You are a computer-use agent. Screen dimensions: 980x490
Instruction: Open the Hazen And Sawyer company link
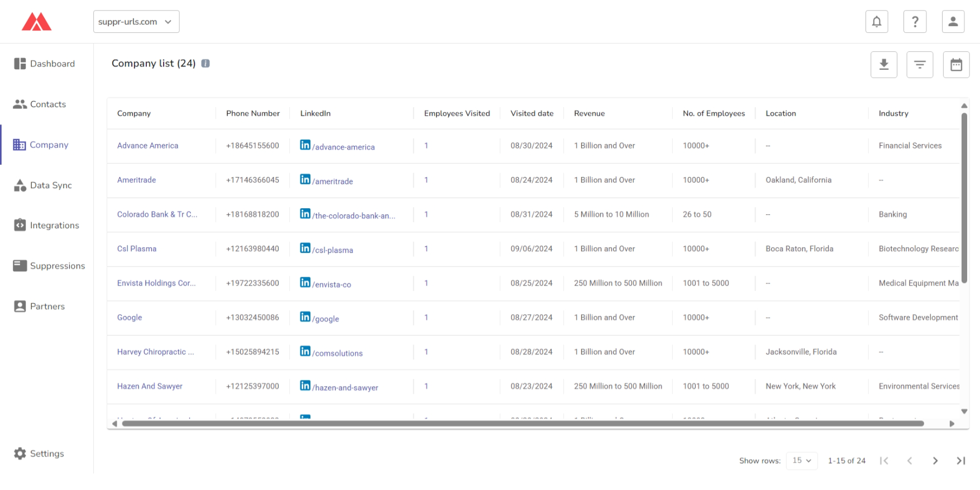[x=150, y=386]
